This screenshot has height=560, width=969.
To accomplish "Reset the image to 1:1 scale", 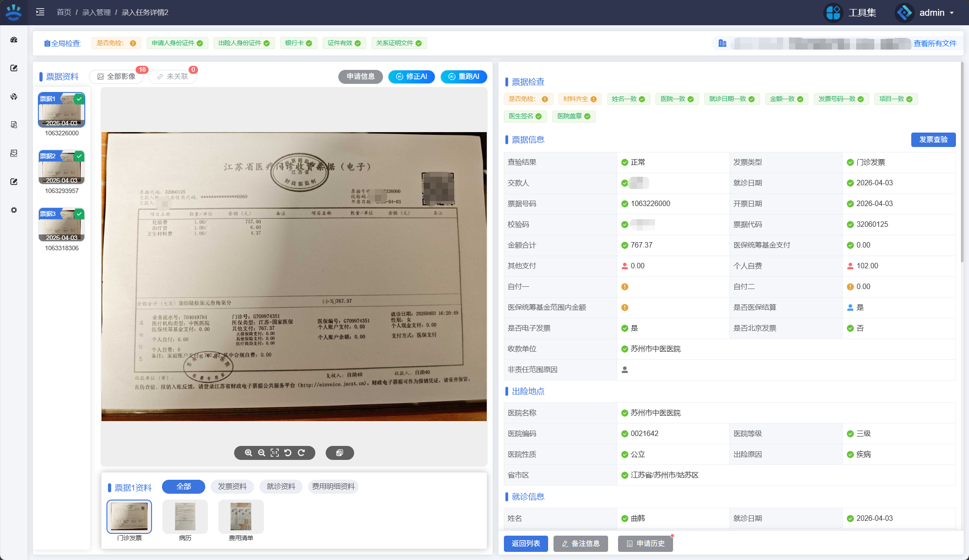I will [x=275, y=453].
